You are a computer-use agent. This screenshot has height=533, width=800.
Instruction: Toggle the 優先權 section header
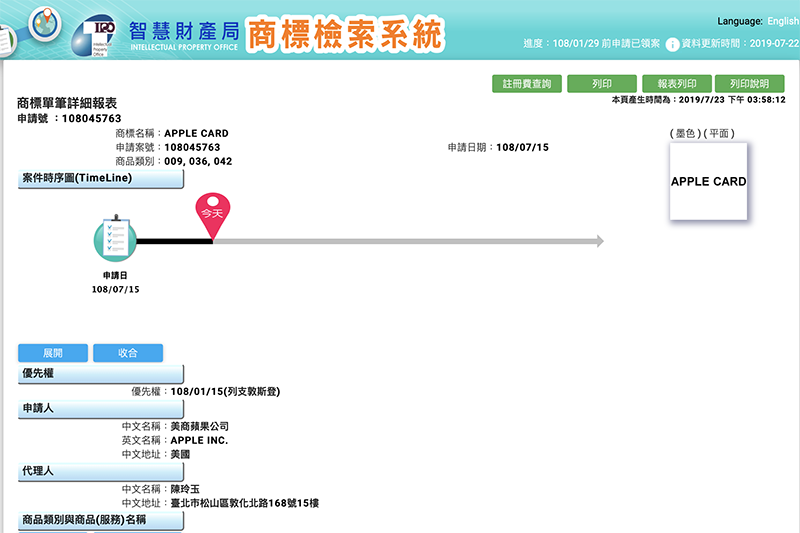tap(100, 373)
